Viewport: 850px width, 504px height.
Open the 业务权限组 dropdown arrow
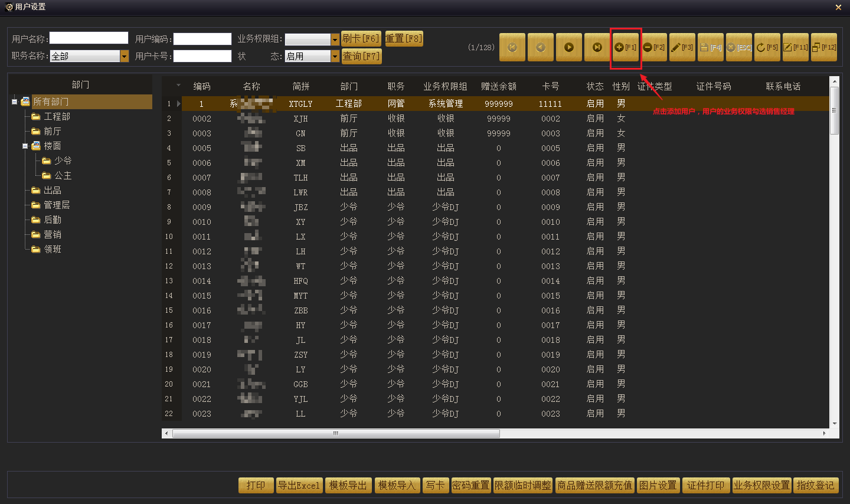(335, 40)
